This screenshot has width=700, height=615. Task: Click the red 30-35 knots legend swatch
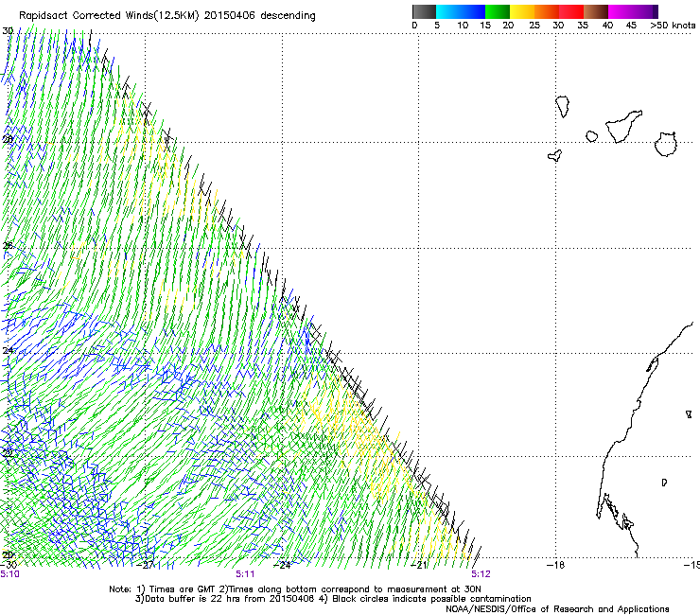571,11
